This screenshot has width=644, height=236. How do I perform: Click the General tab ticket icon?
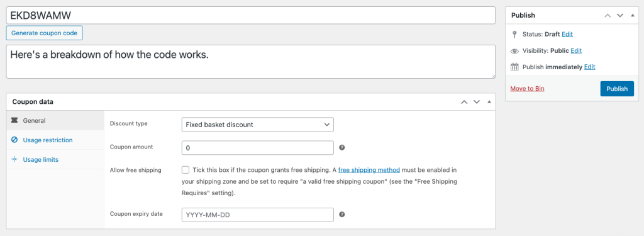pos(14,120)
